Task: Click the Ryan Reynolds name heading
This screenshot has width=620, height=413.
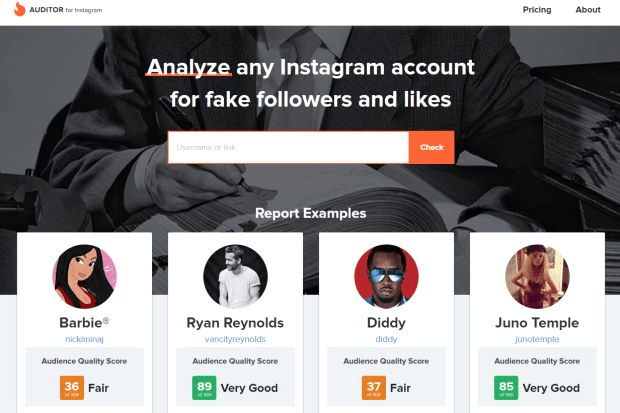Action: (x=235, y=322)
